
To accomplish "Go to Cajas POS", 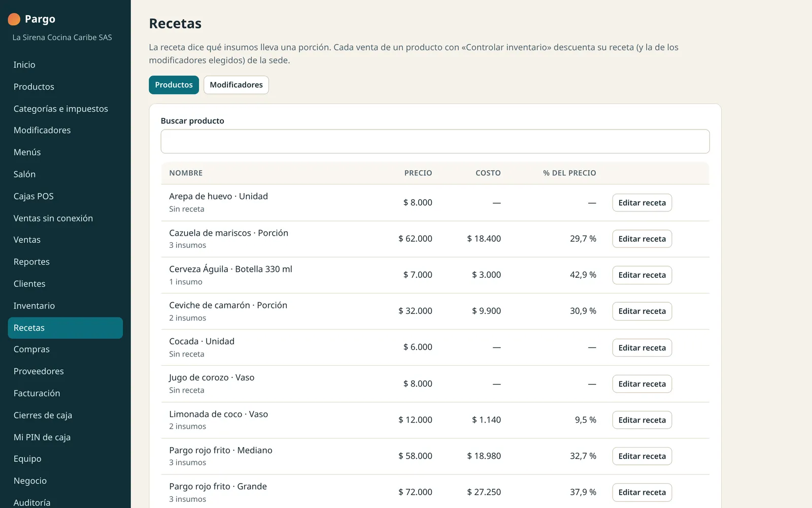I will tap(65, 196).
